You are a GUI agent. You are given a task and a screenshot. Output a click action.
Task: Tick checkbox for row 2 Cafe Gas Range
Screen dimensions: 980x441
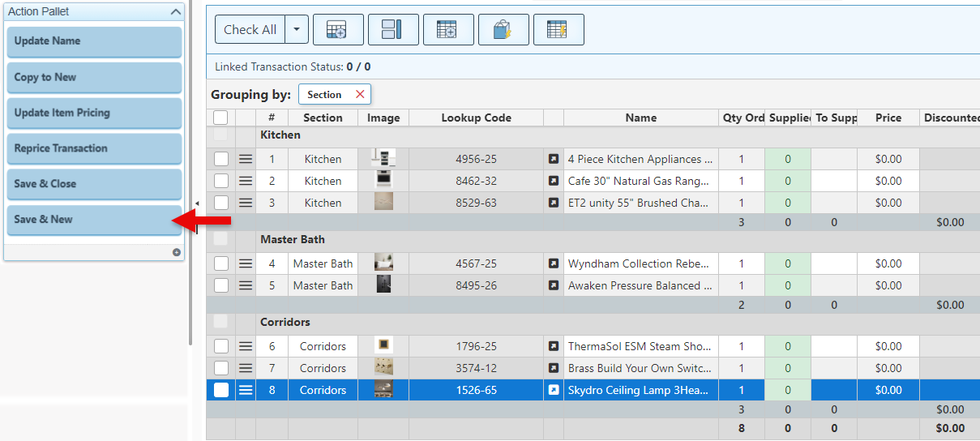coord(221,181)
